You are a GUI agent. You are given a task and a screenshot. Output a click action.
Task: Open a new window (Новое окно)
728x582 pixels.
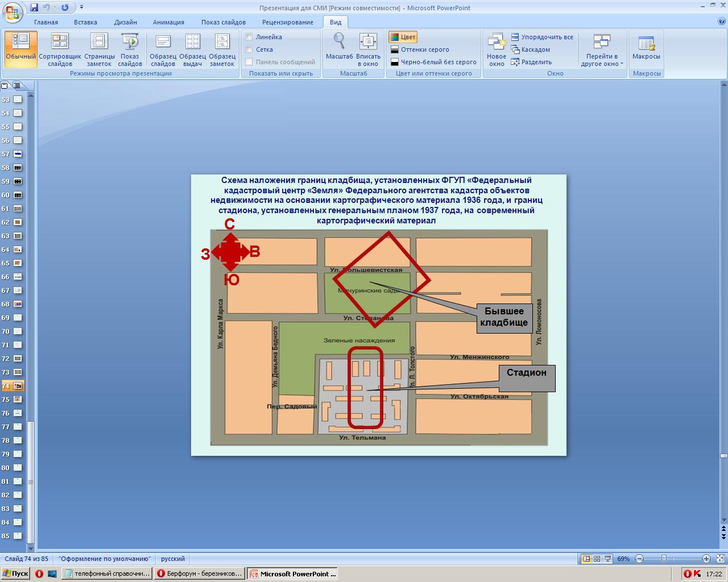point(496,49)
